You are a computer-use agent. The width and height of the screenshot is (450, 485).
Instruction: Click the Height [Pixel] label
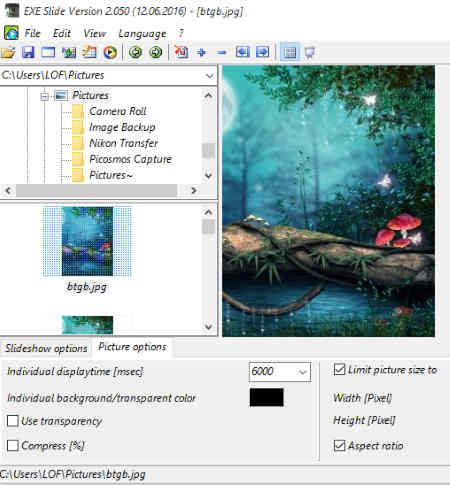(x=364, y=421)
